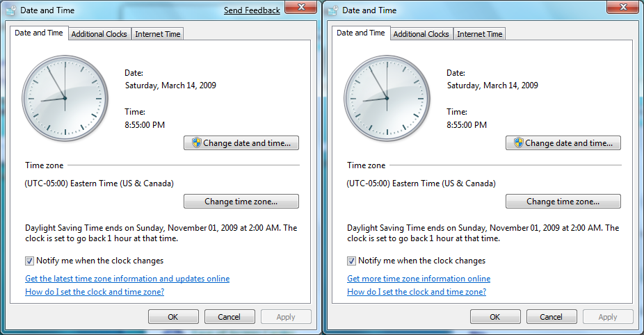Select Date and Time tab in right window
This screenshot has width=644, height=335.
click(361, 33)
